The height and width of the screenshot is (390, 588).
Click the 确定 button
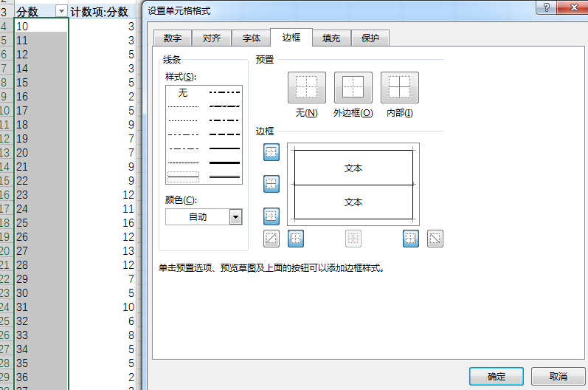[496, 376]
